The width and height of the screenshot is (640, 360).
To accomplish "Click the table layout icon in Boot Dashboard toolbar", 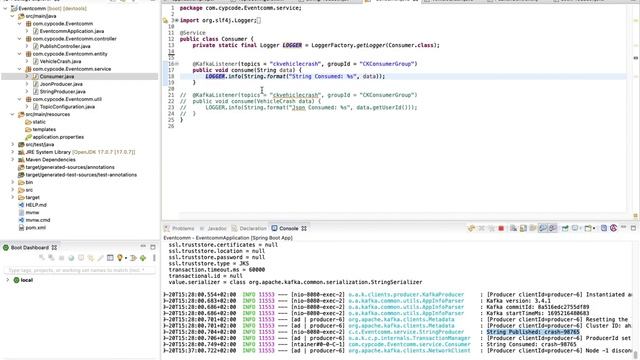I will [x=110, y=258].
